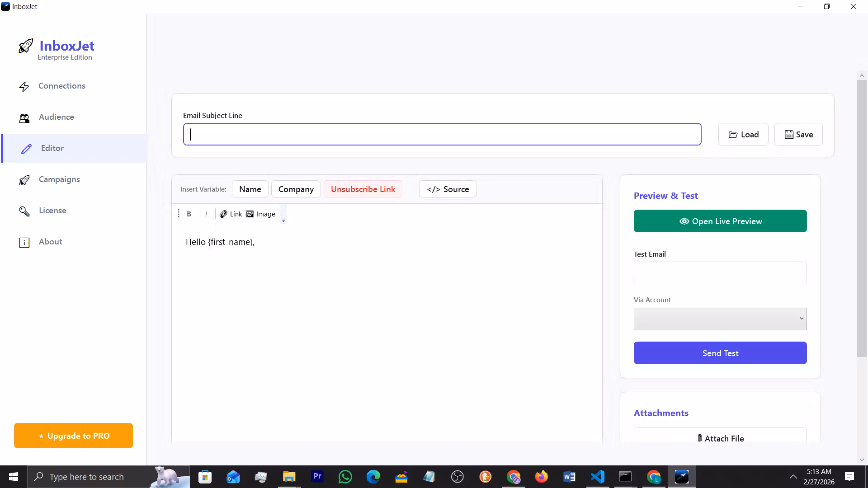This screenshot has width=868, height=488.
Task: Open OBS Studio from the taskbar
Action: (x=457, y=477)
